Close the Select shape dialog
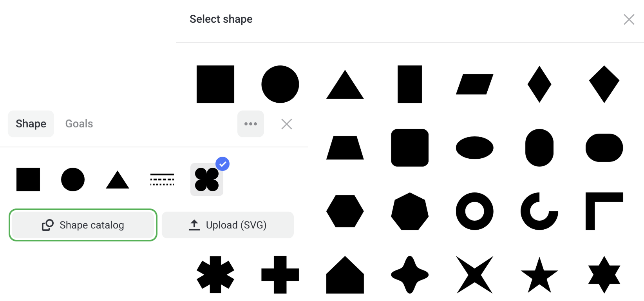644x301 pixels. point(629,19)
